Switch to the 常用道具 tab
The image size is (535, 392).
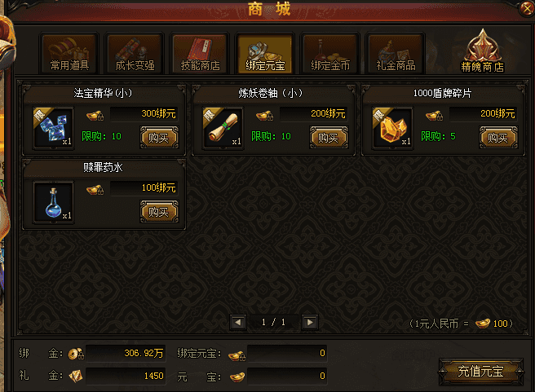coord(69,54)
